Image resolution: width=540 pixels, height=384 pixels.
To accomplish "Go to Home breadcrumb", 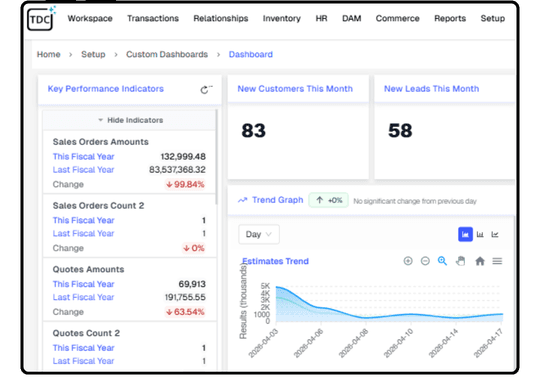I will click(49, 54).
